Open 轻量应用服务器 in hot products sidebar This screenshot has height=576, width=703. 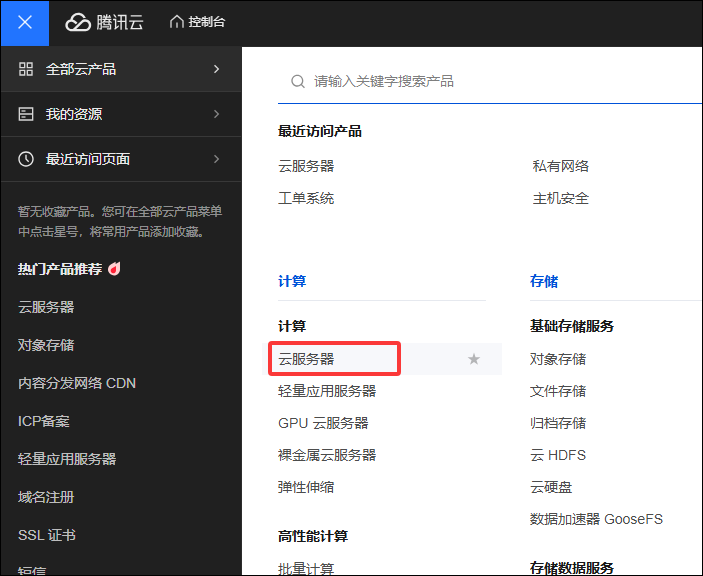click(67, 459)
